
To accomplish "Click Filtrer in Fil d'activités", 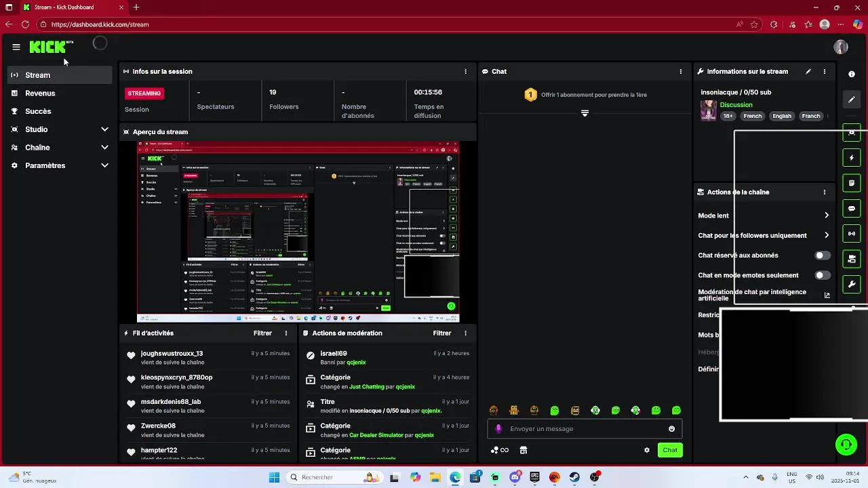I will coord(262,333).
